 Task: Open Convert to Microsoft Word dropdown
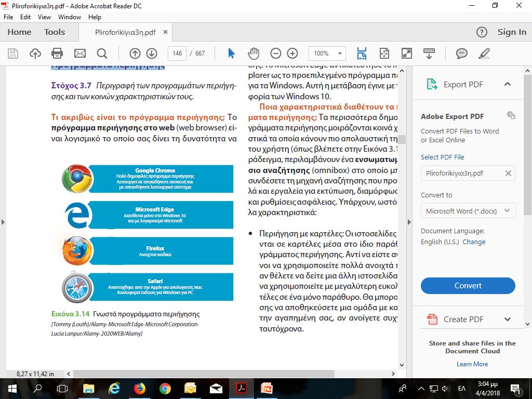click(x=468, y=211)
